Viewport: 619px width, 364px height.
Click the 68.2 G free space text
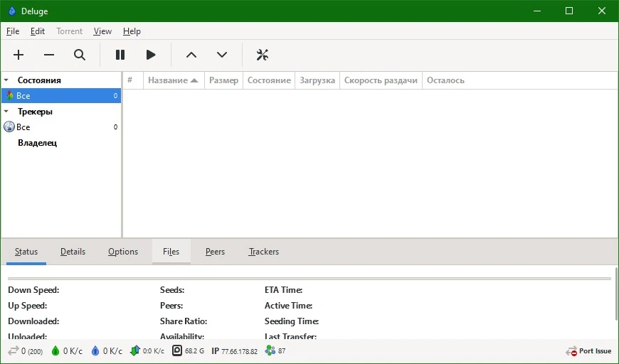pyautogui.click(x=194, y=351)
